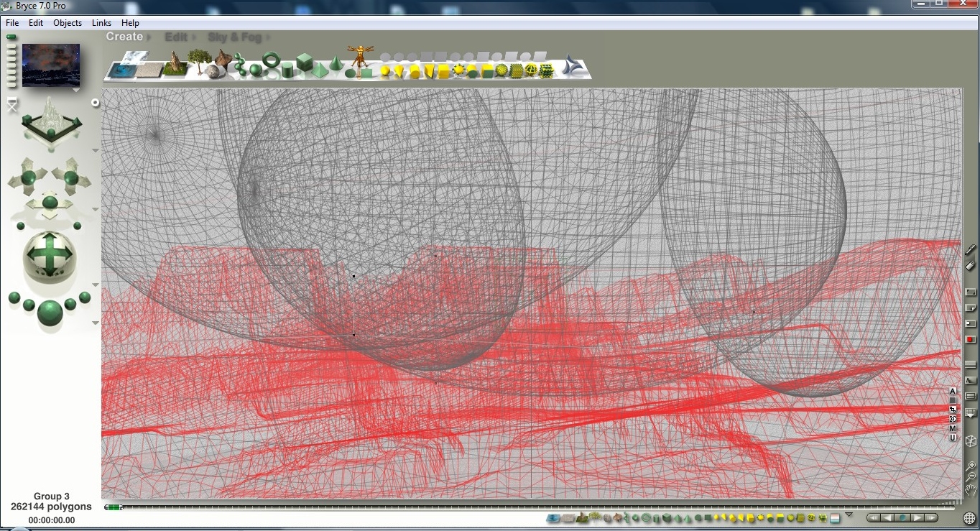Screen dimensions: 980x531
Task: Switch to the Edit palette tab
Action: point(176,37)
